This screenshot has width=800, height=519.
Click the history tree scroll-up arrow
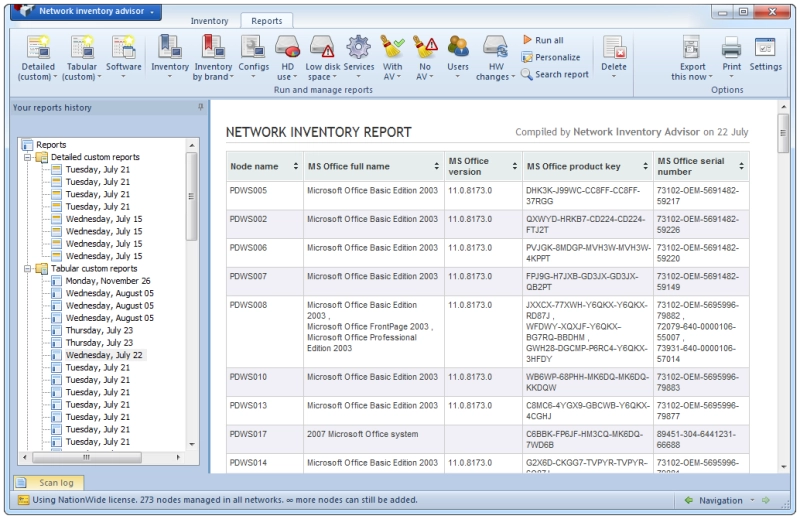click(192, 145)
